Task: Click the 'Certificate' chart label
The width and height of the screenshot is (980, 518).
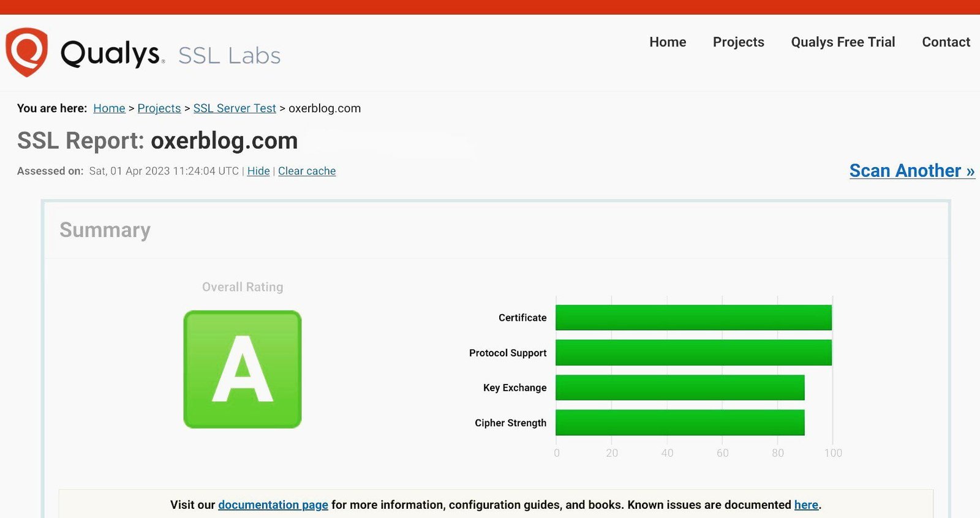Action: tap(522, 318)
